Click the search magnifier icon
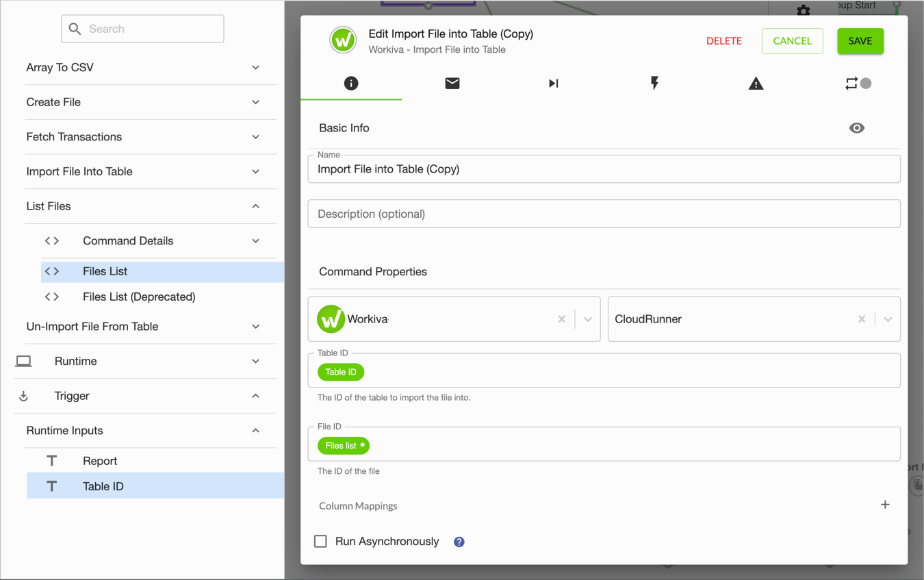 [x=75, y=29]
